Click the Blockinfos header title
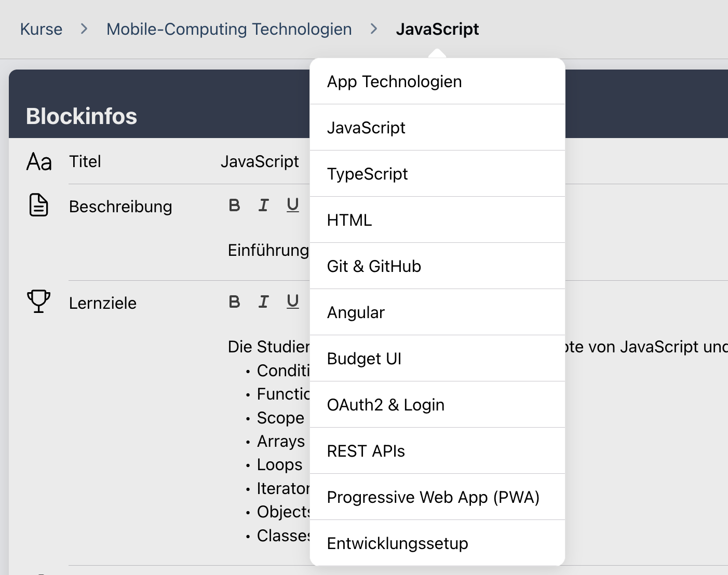This screenshot has height=575, width=728. [x=82, y=116]
